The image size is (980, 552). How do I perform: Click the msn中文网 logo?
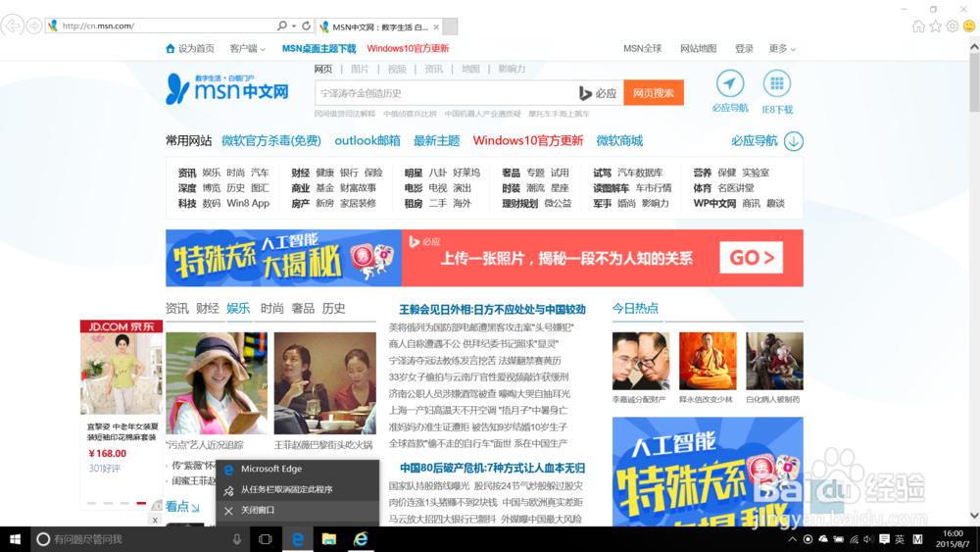click(x=227, y=89)
